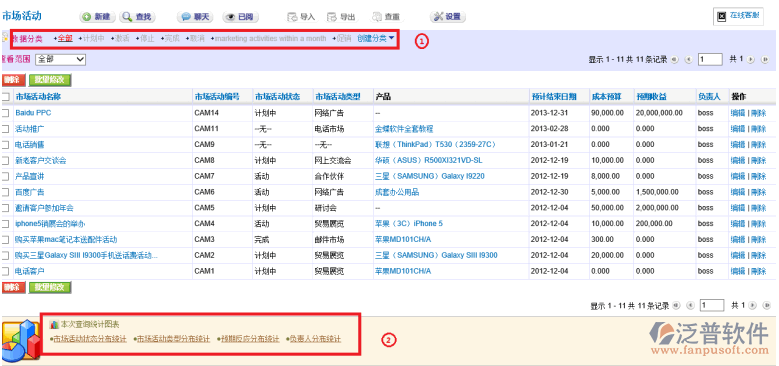Select the 全部 category filter
779x366 pixels.
click(65, 38)
